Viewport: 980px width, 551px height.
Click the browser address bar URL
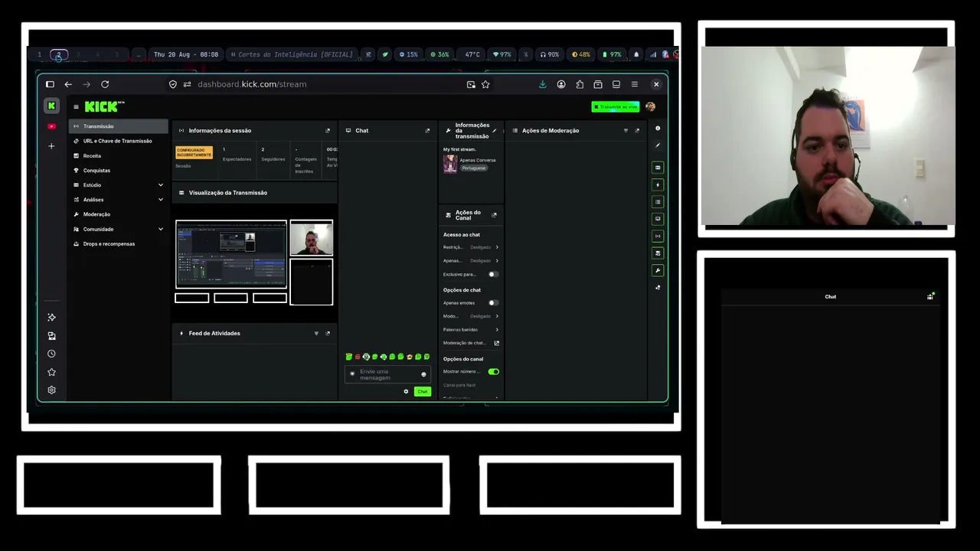252,84
